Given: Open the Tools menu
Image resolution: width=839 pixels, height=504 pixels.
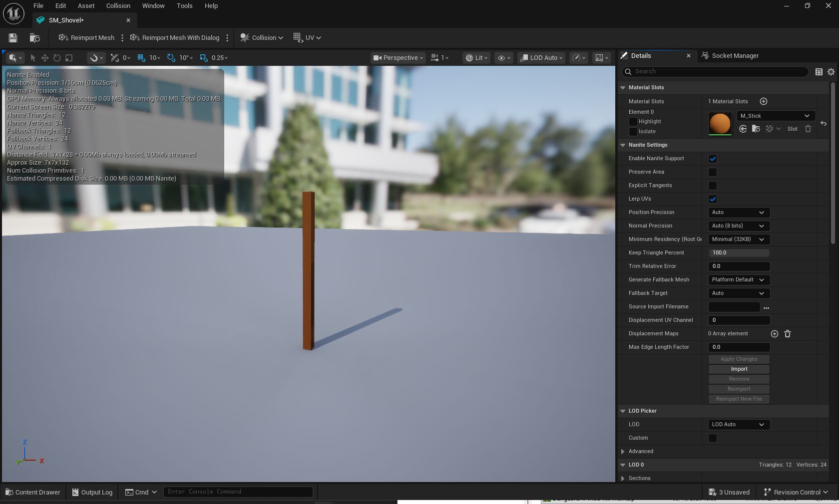Looking at the screenshot, I should (184, 6).
